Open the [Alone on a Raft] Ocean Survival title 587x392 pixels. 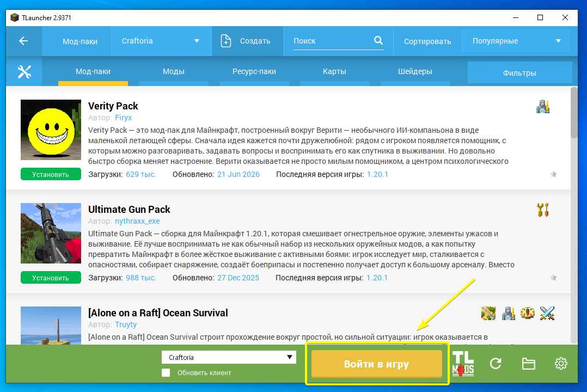(x=158, y=313)
